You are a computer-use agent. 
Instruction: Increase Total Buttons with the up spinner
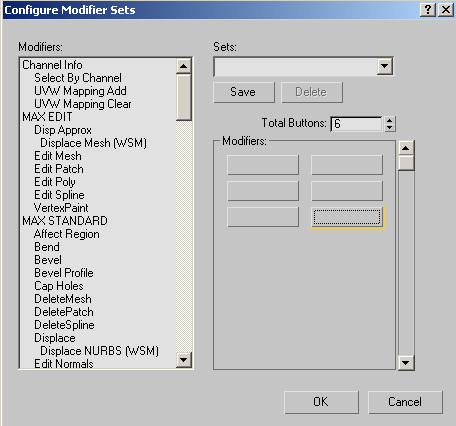[390, 120]
